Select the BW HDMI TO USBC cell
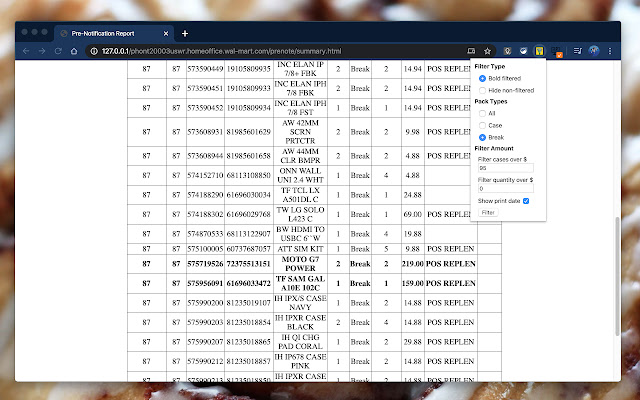This screenshot has height=400, width=640. tap(300, 234)
